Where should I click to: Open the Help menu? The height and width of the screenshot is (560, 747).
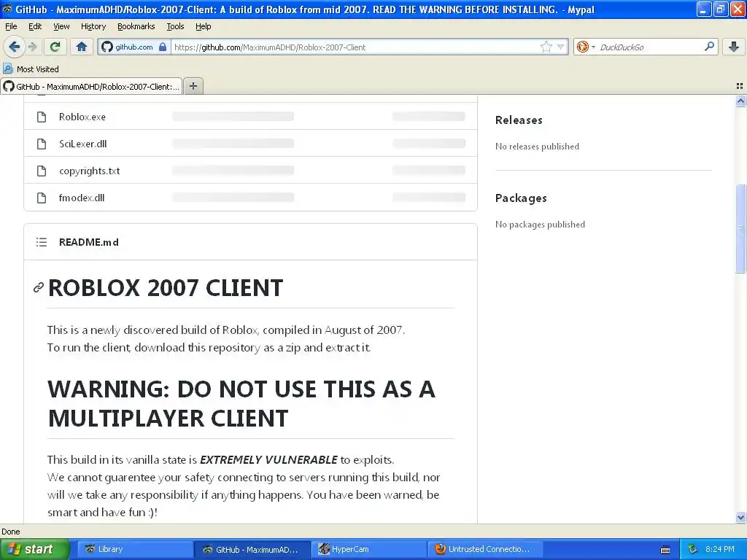(x=204, y=27)
